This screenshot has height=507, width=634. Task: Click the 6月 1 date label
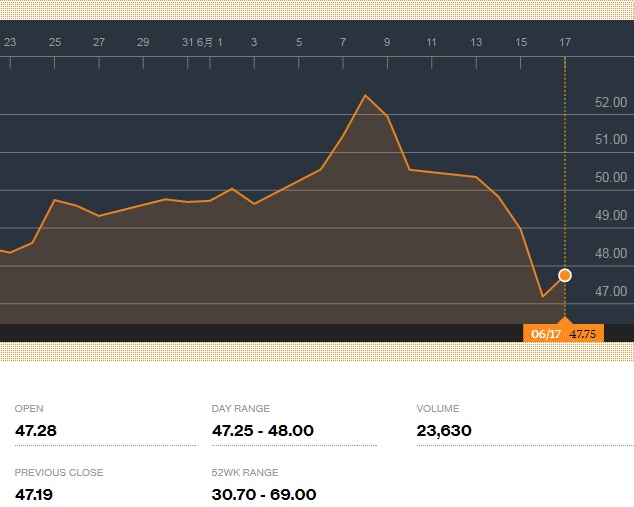click(x=209, y=42)
